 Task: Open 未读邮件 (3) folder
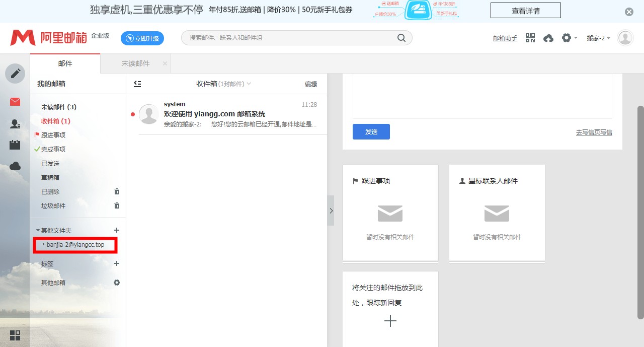(59, 107)
